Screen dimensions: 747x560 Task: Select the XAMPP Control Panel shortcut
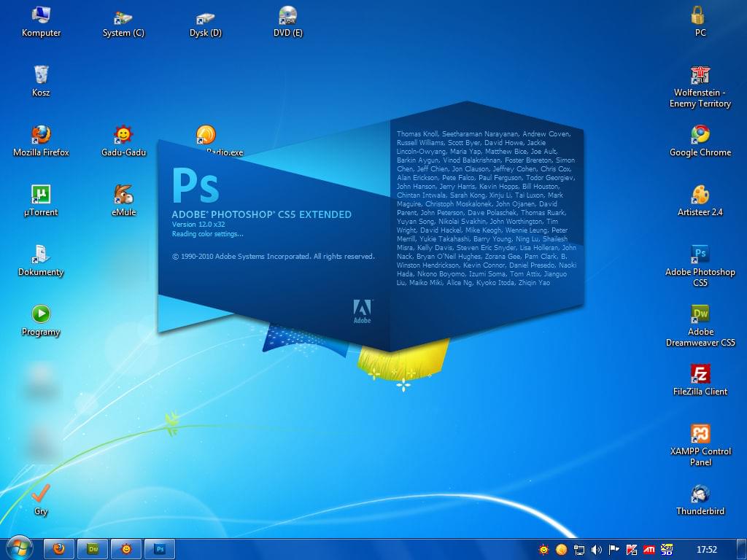coord(700,446)
